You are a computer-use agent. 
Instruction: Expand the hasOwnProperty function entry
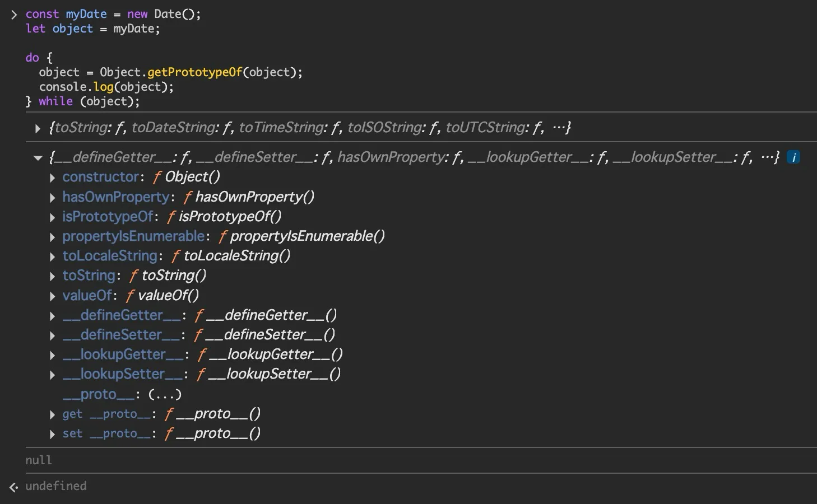pyautogui.click(x=52, y=198)
